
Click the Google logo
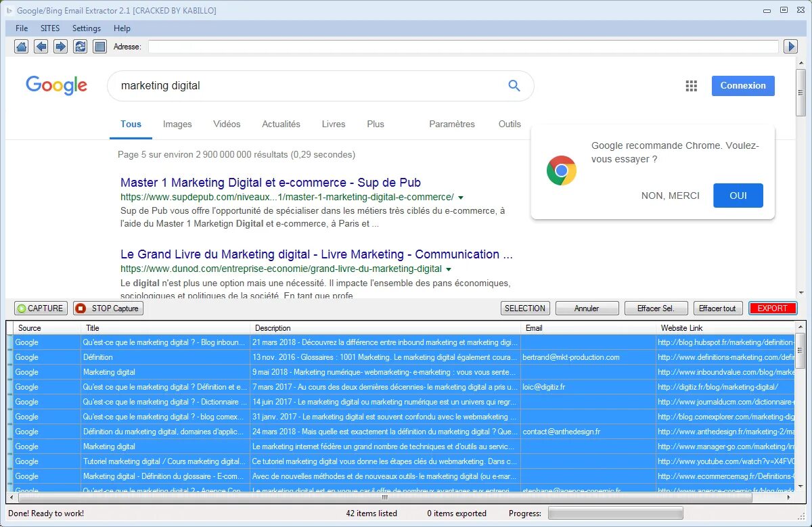[x=57, y=86]
